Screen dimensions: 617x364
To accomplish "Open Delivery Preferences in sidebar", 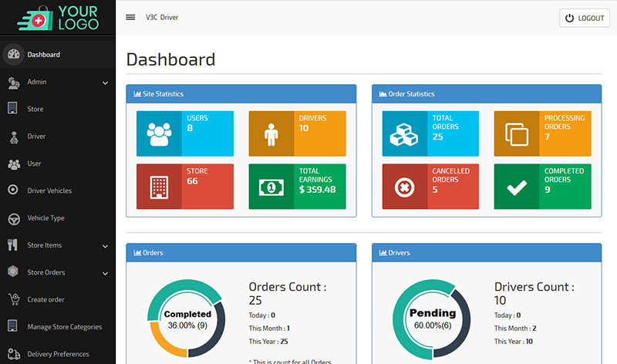I will click(x=58, y=354).
